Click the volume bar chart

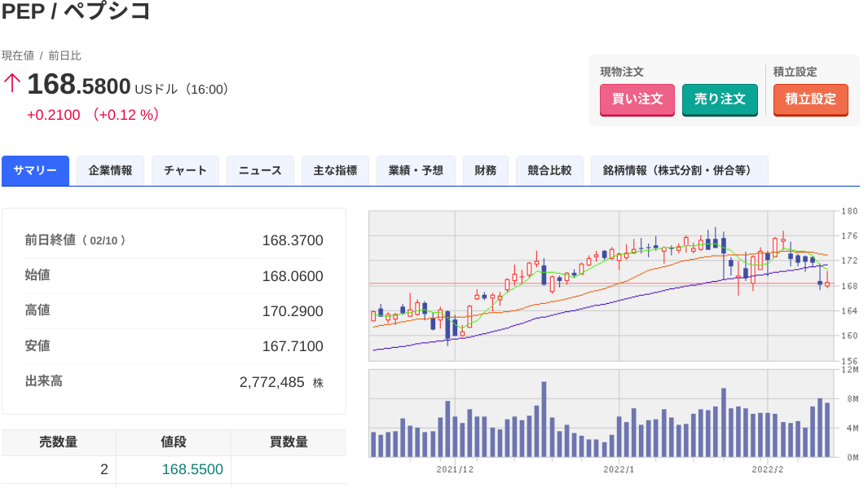pyautogui.click(x=601, y=413)
